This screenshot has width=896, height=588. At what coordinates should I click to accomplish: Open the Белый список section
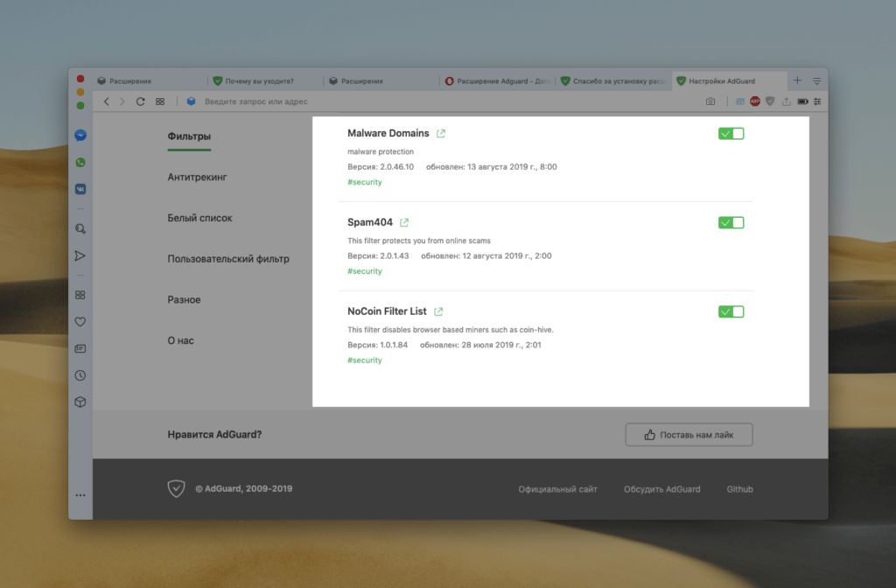[199, 218]
